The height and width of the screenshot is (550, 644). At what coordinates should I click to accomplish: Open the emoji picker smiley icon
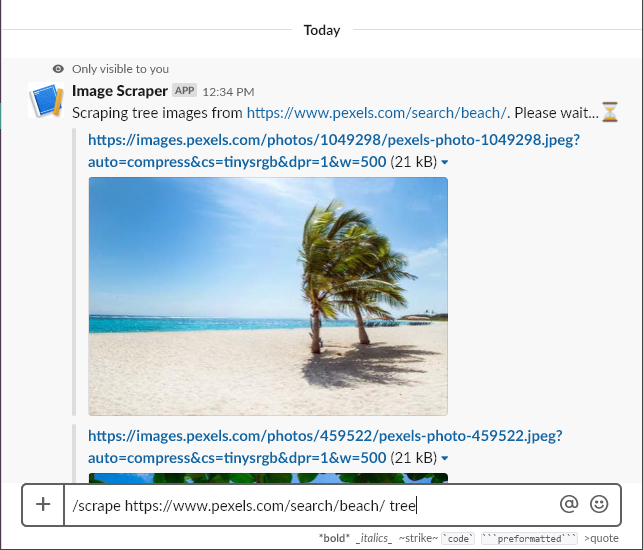click(599, 504)
